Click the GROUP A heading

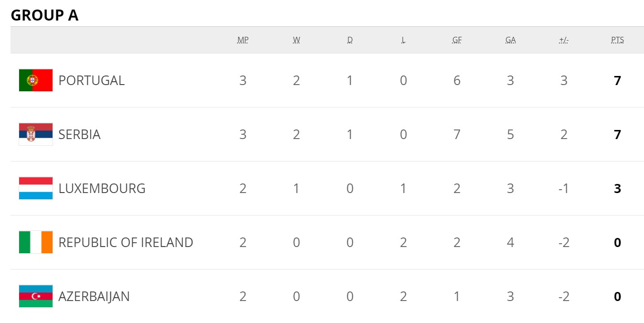point(44,15)
